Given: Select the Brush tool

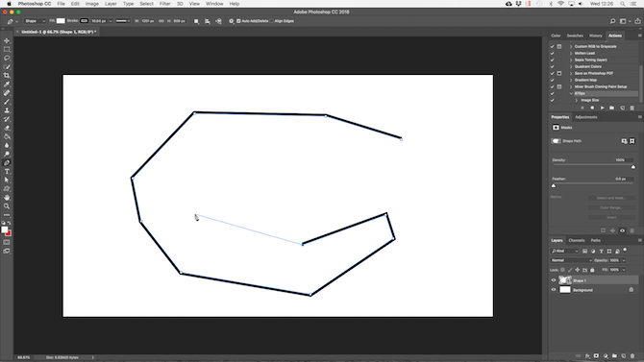Looking at the screenshot, I should point(7,102).
